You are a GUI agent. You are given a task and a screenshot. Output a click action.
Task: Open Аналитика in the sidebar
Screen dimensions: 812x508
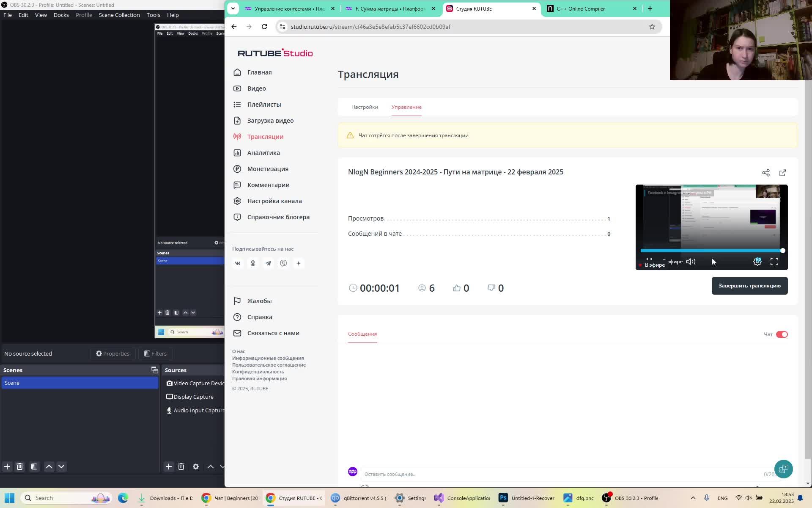pyautogui.click(x=263, y=153)
